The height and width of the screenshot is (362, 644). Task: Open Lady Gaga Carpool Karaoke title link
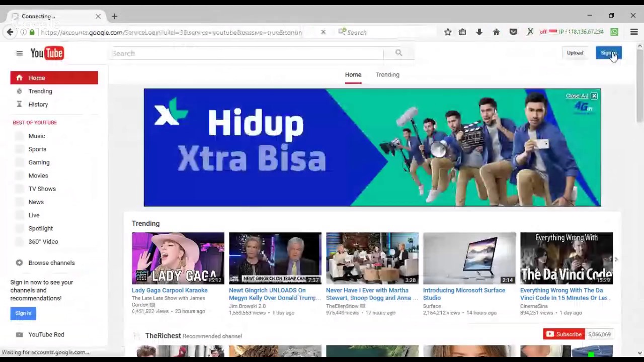(x=170, y=290)
